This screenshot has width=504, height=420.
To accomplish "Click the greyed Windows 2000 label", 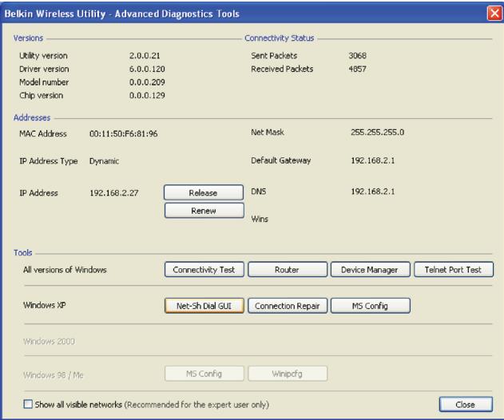I will 49,341.
